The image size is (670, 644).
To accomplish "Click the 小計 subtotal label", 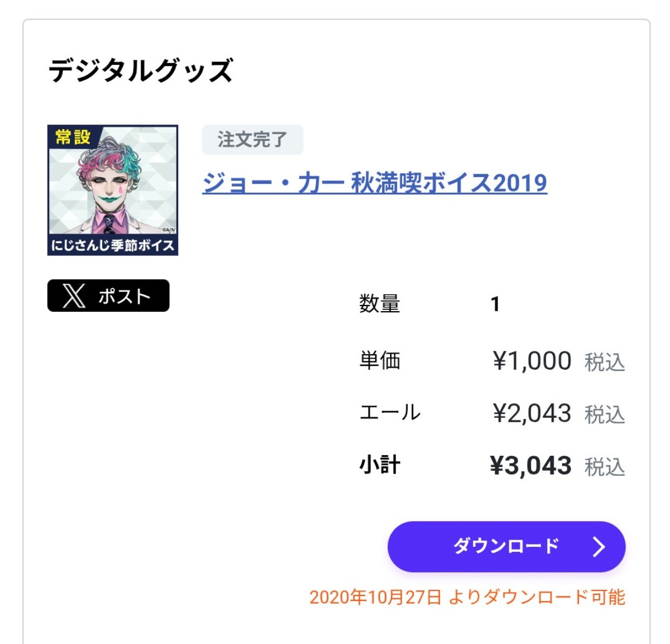I will coord(380,465).
